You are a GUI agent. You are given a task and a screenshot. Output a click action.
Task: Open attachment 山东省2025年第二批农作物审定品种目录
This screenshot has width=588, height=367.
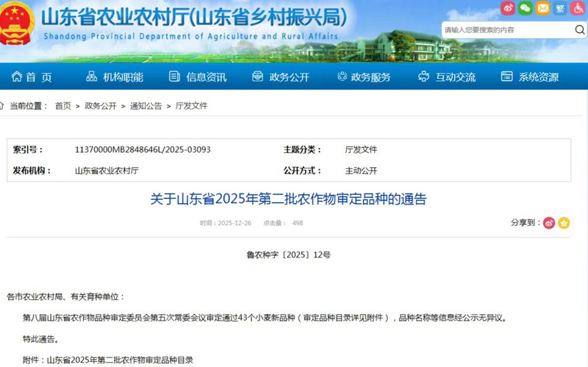pos(120,360)
